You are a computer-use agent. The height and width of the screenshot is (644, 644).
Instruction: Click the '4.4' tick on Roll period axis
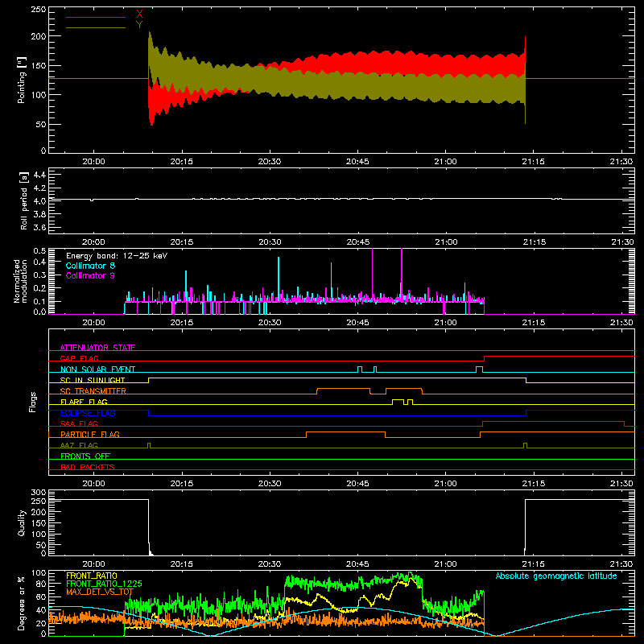(39, 175)
